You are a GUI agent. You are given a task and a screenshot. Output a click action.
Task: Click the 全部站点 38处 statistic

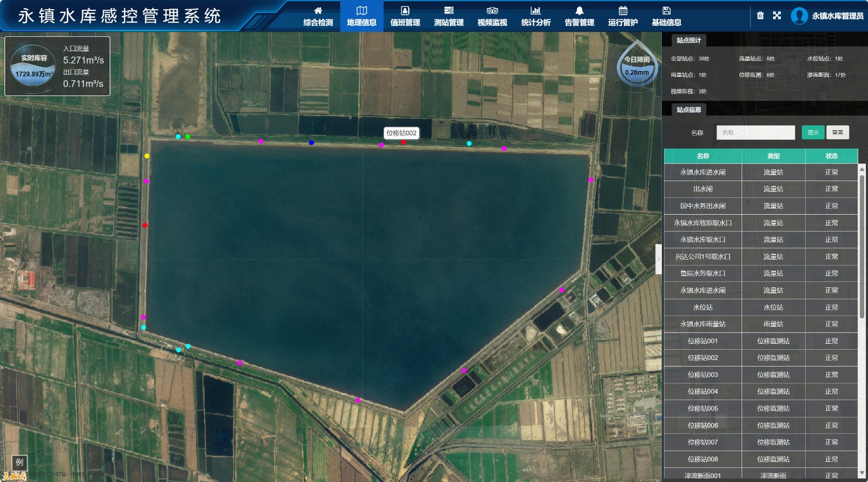click(x=690, y=59)
